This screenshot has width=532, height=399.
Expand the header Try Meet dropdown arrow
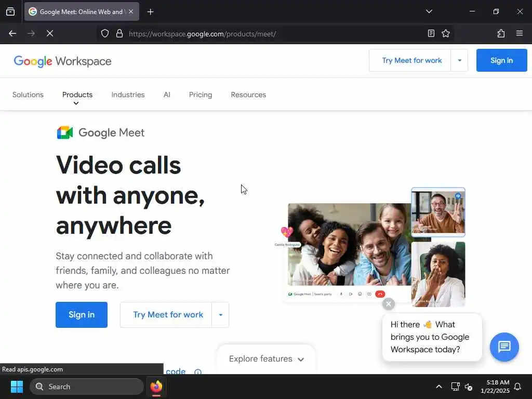(x=459, y=60)
